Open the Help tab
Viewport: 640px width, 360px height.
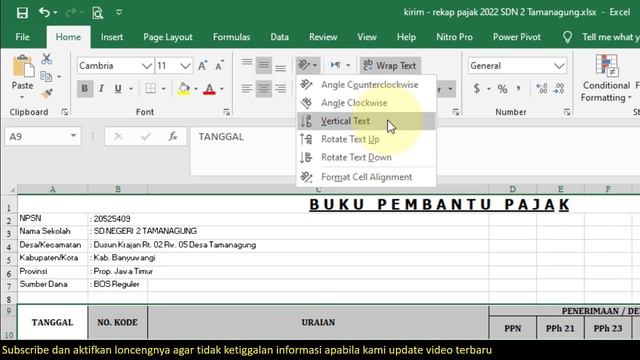pos(406,37)
